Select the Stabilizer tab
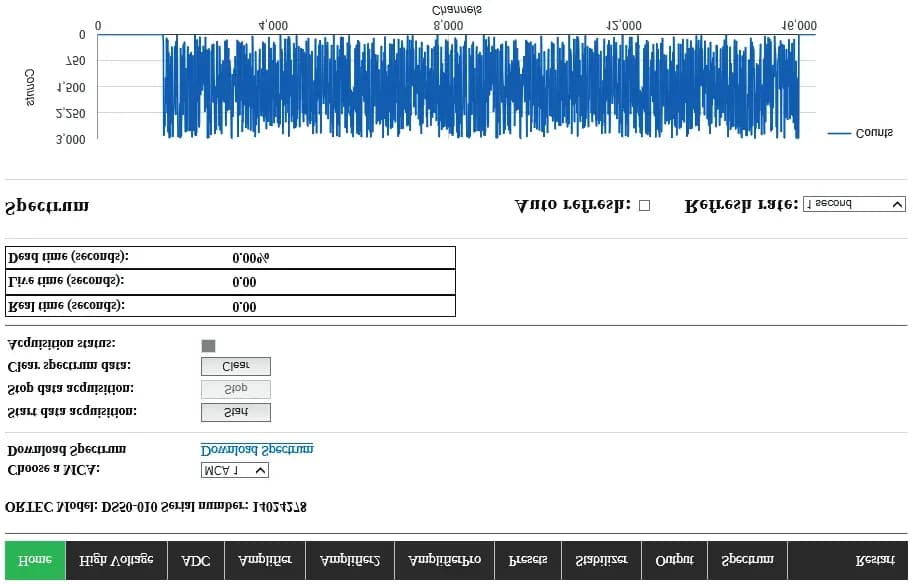 click(x=601, y=560)
